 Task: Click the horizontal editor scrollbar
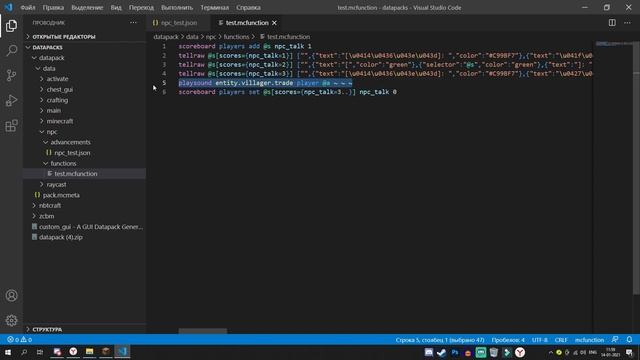coord(202,331)
